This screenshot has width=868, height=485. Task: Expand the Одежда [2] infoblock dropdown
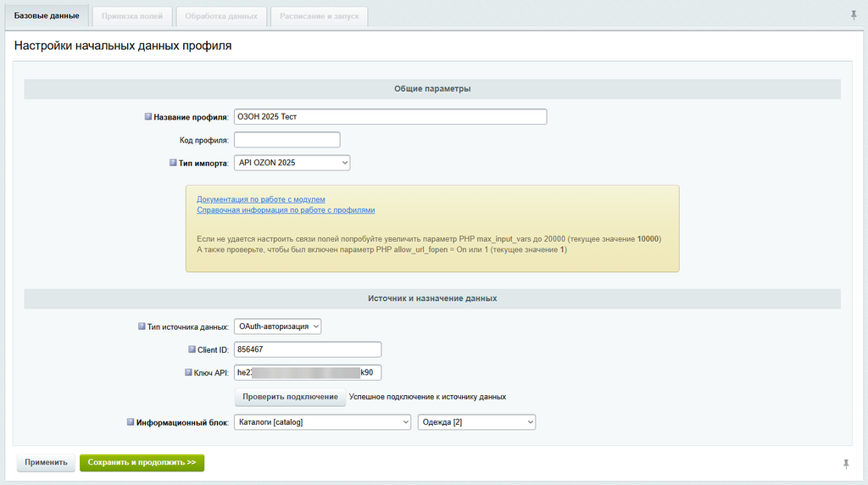tap(476, 421)
